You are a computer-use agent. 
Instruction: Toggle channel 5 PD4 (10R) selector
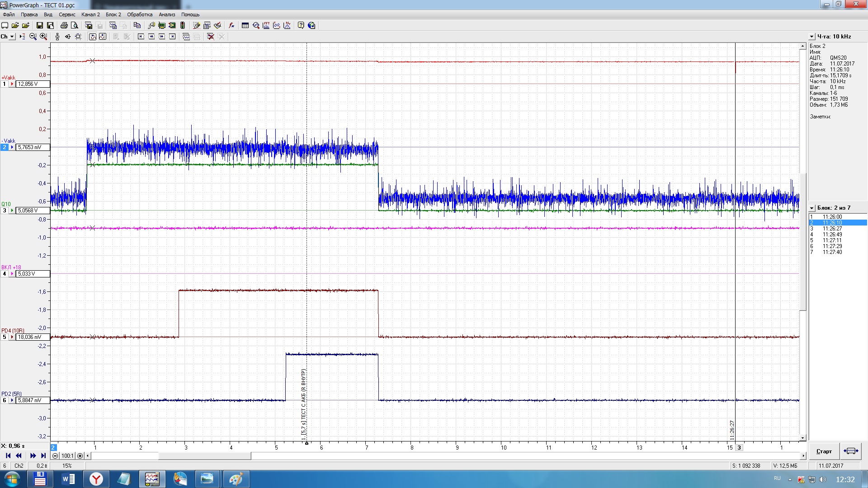coord(5,337)
